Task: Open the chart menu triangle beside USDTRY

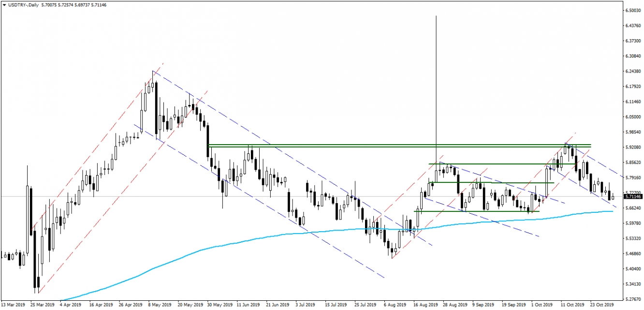Action: tap(4, 4)
